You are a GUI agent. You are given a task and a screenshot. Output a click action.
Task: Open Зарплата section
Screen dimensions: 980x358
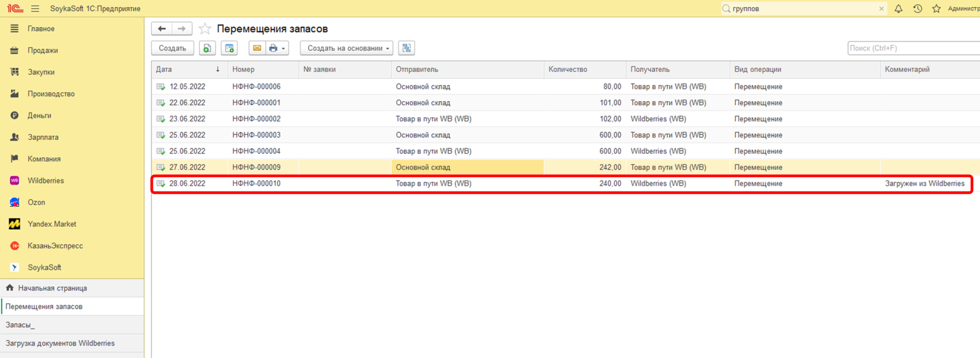(43, 137)
